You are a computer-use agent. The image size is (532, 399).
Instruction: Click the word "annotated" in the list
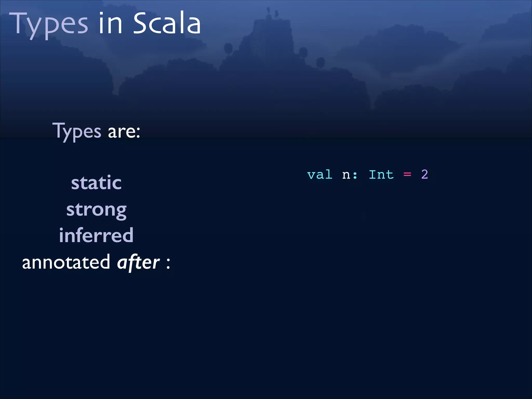click(66, 262)
